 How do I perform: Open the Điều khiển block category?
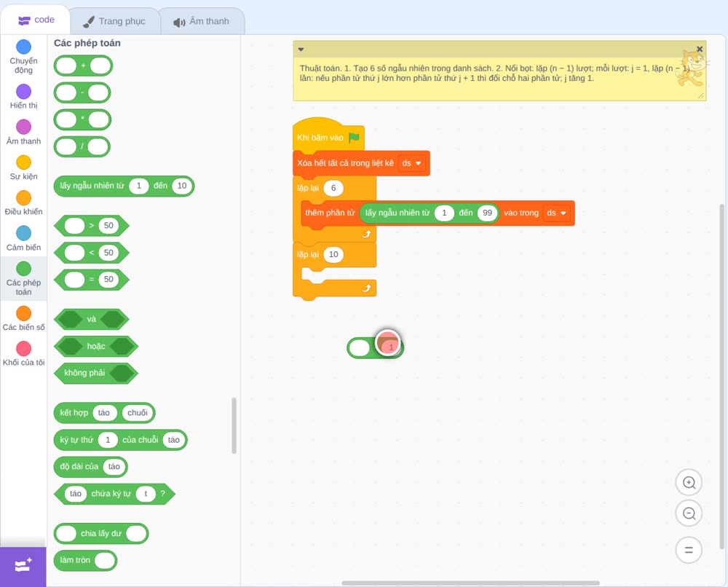23,203
